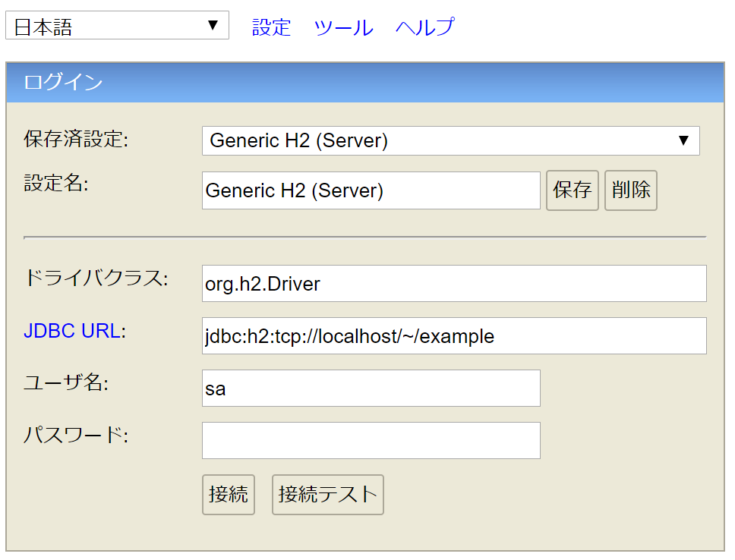Open the ツール tools link
This screenshot has width=735, height=560.
point(344,27)
